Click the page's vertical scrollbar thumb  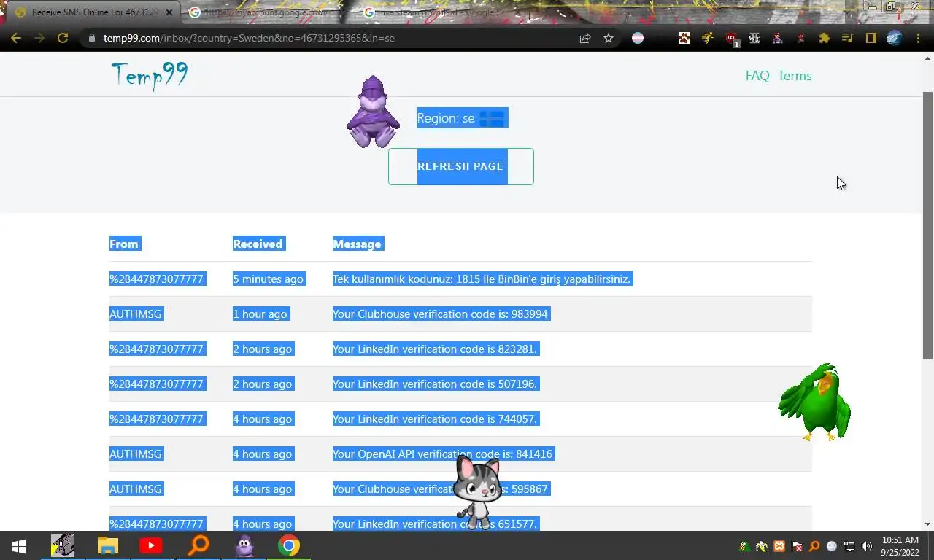(927, 225)
